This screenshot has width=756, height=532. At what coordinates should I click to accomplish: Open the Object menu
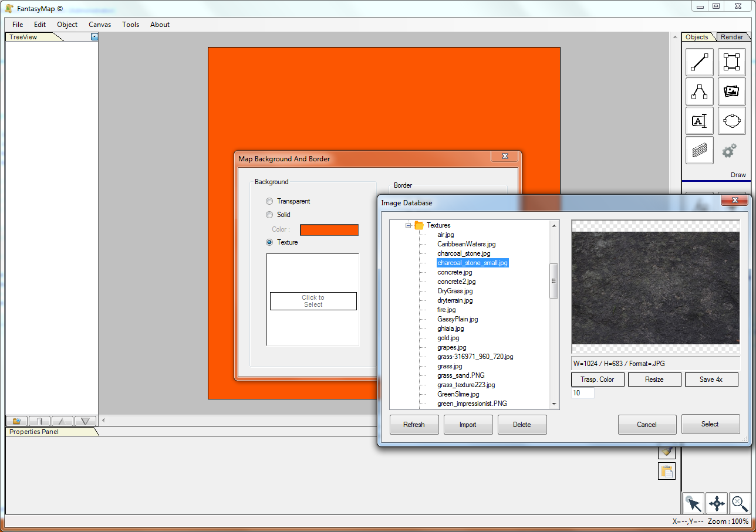[67, 25]
